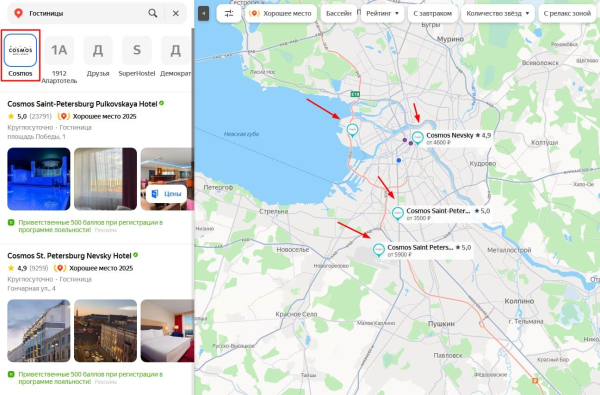
Task: Open Cosmos Saint-Petersburg Pulkovskaya Hotel listing
Action: click(x=82, y=104)
